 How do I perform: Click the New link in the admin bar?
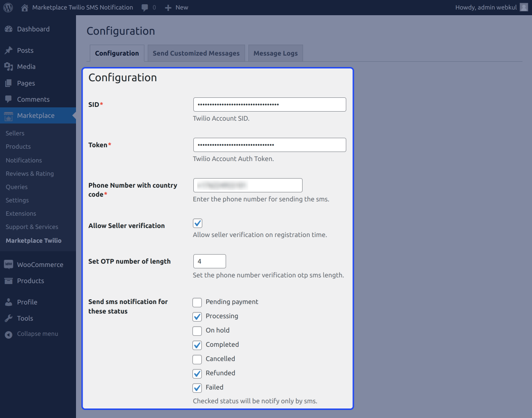coord(182,8)
